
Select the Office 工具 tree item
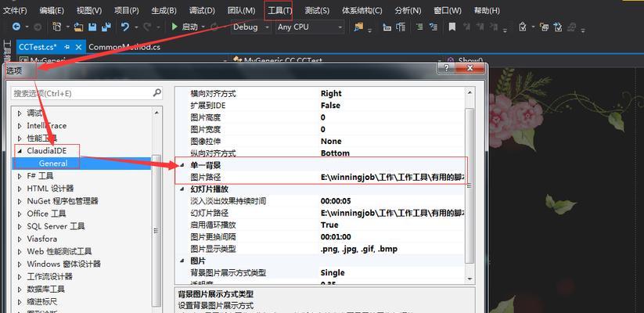pos(46,214)
